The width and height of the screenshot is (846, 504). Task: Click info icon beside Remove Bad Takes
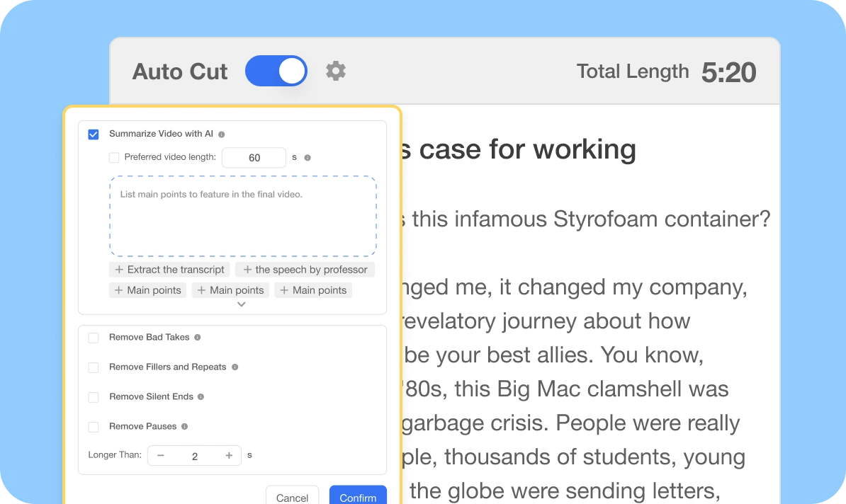pos(198,338)
